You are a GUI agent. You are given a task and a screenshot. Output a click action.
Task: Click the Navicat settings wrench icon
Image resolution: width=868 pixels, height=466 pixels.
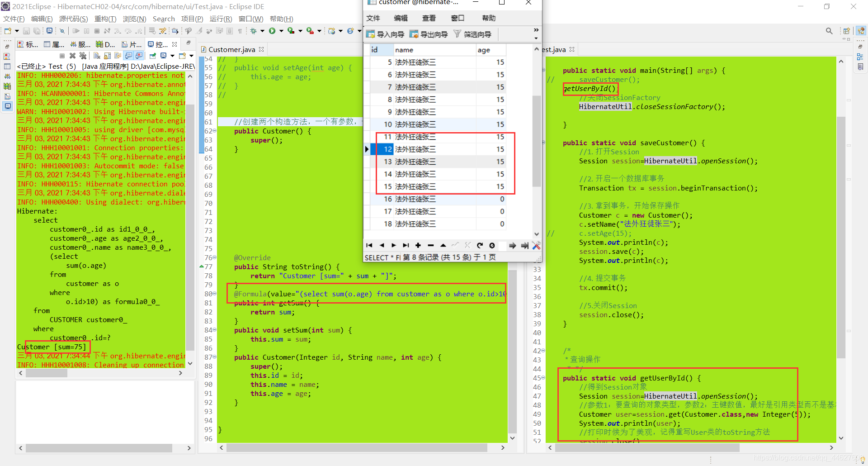point(536,245)
